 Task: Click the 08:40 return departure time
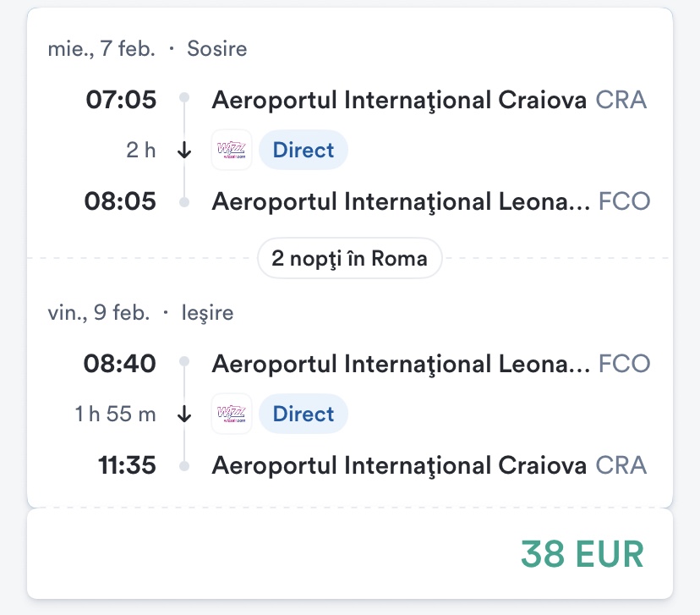(x=121, y=364)
